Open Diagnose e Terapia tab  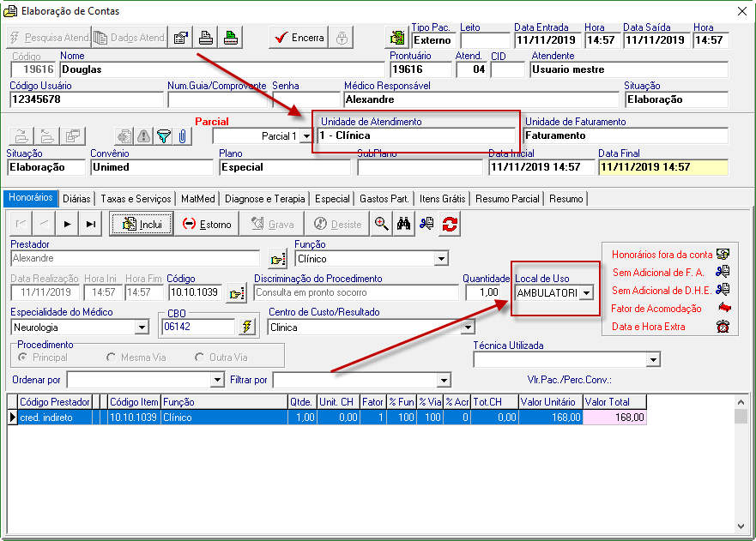coord(265,198)
